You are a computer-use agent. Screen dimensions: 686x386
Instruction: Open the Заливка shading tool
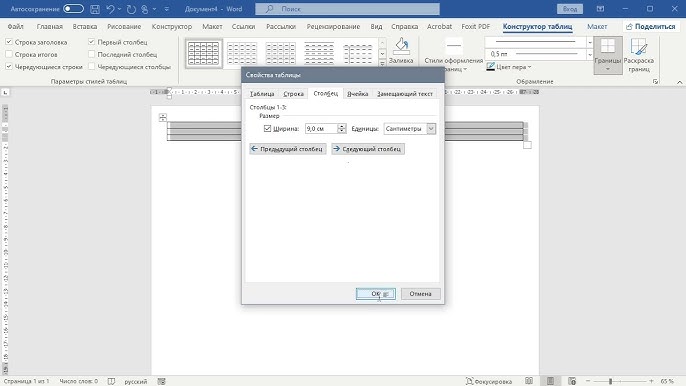[x=401, y=51]
